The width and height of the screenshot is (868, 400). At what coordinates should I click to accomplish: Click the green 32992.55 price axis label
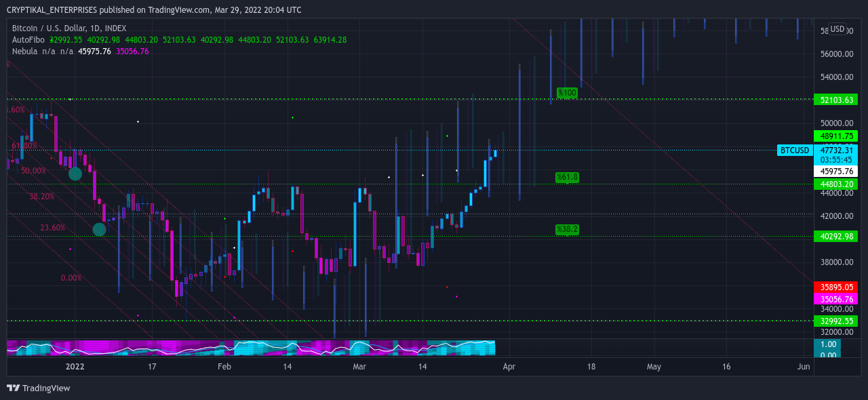[x=835, y=321]
